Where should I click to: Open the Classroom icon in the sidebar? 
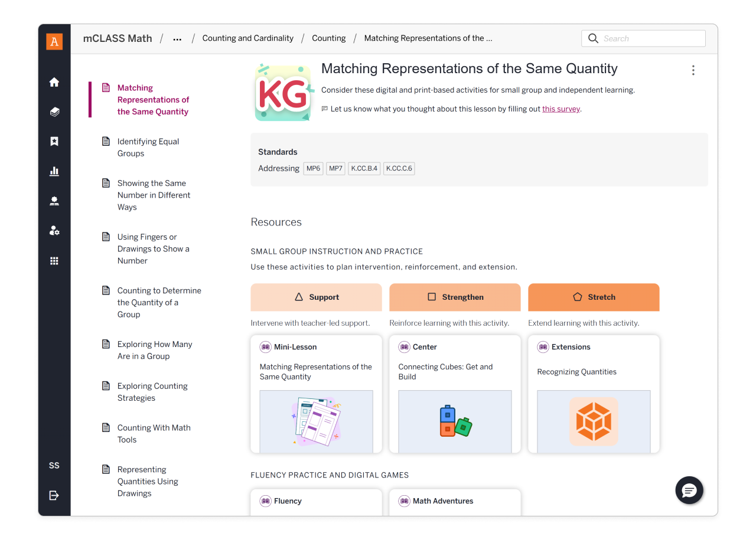[54, 201]
